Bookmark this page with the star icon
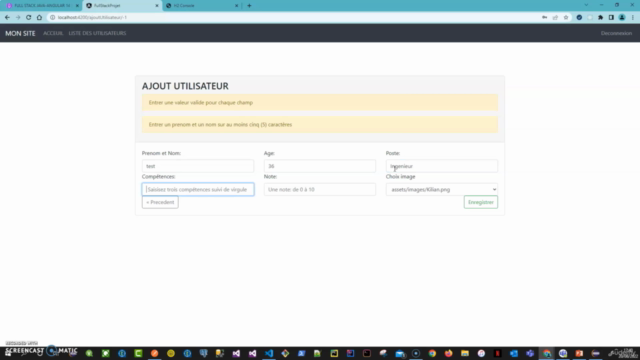Image resolution: width=640 pixels, height=360 pixels. (566, 18)
